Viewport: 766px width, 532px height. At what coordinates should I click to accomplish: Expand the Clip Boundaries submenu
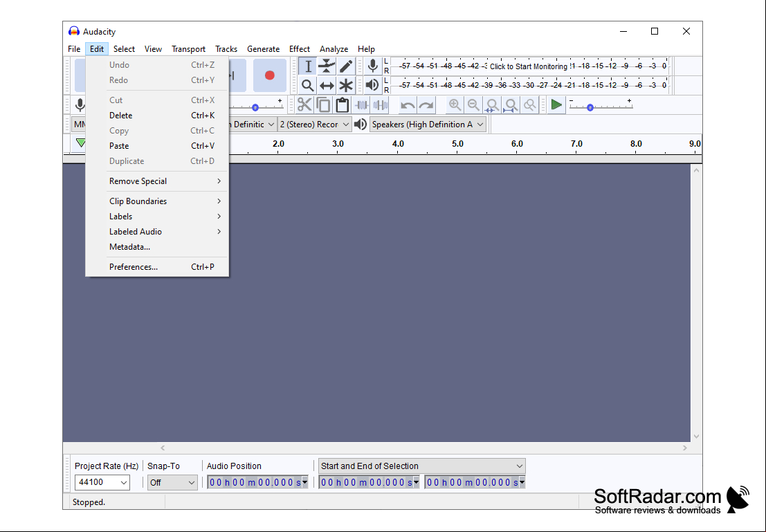click(157, 201)
